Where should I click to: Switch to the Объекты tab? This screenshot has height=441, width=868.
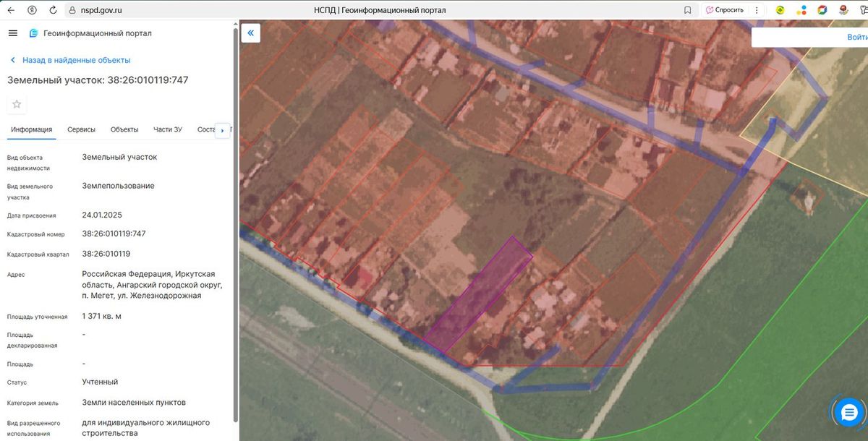tap(124, 129)
